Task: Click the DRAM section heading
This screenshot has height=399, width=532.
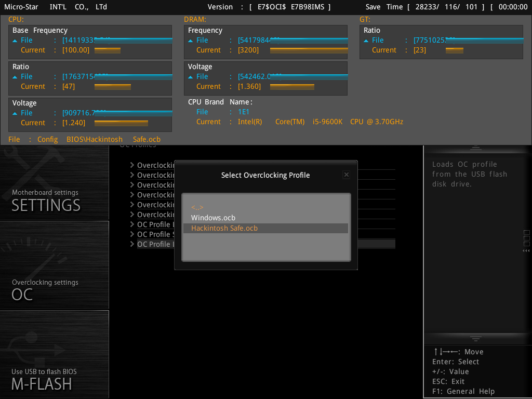Action: [195, 19]
